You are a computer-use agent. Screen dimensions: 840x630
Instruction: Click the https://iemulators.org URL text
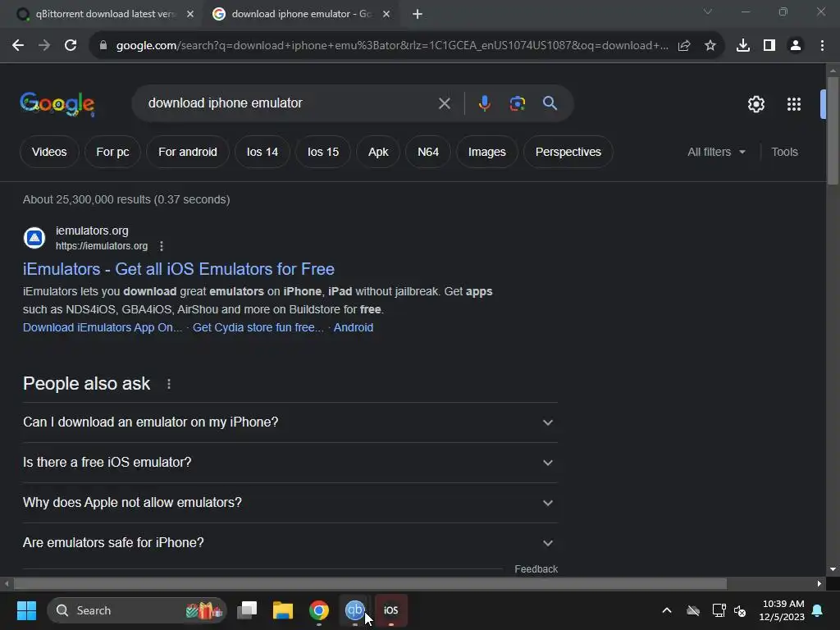(x=102, y=246)
